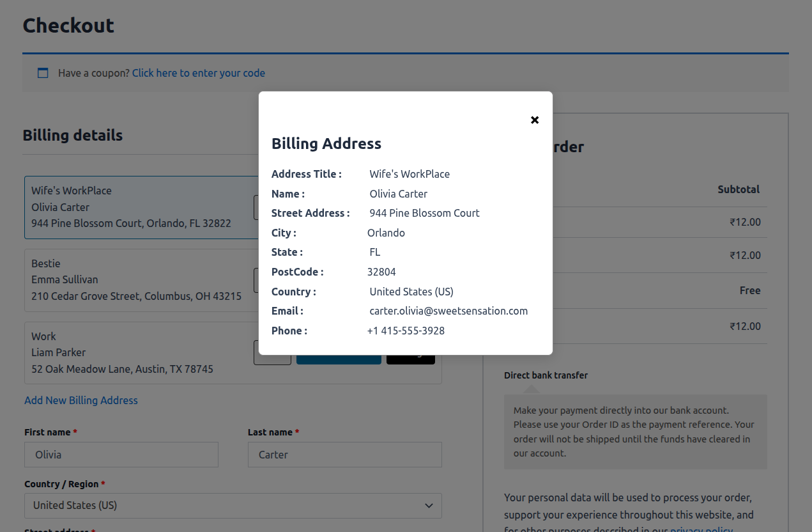Click Add New Billing Address
Screen dimensions: 812x532
coord(80,400)
